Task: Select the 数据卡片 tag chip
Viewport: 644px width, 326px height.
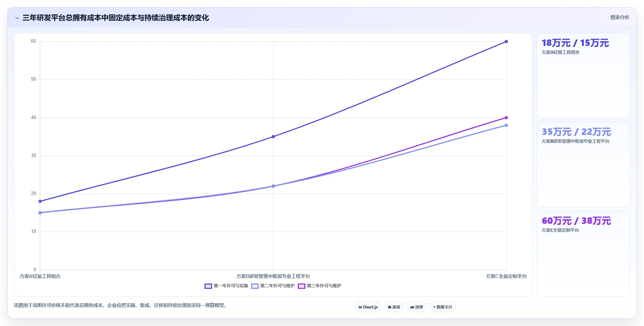Action: pos(443,307)
